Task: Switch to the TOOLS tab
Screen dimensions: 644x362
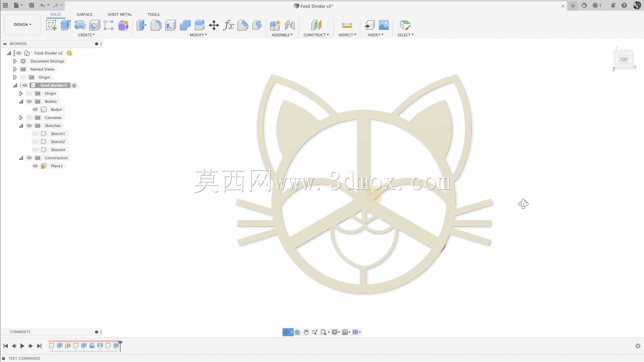Action: (x=153, y=14)
